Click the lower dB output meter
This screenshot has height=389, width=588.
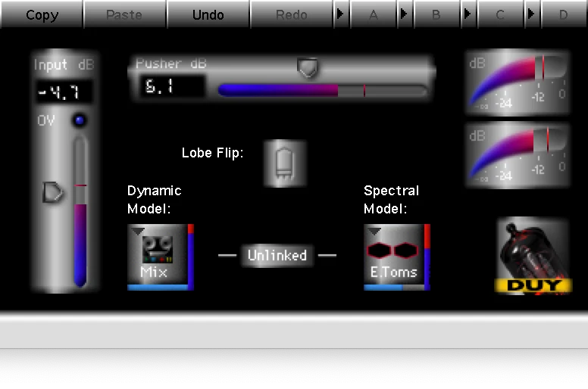pyautogui.click(x=518, y=154)
